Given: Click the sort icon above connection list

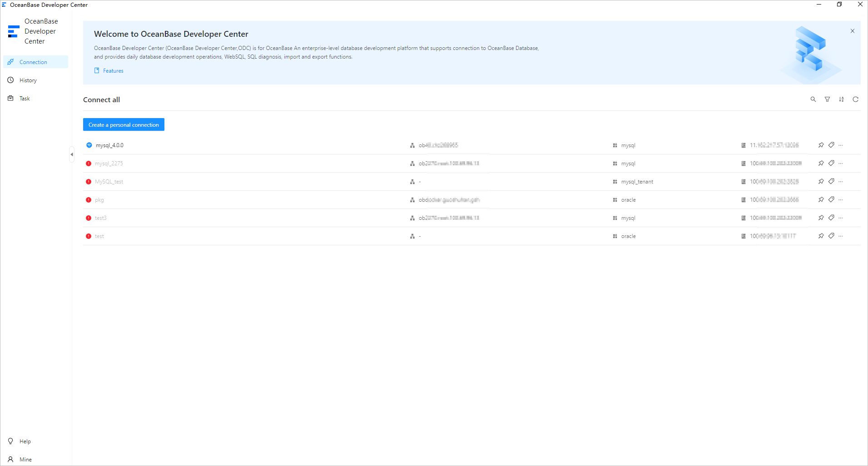Looking at the screenshot, I should pyautogui.click(x=841, y=99).
